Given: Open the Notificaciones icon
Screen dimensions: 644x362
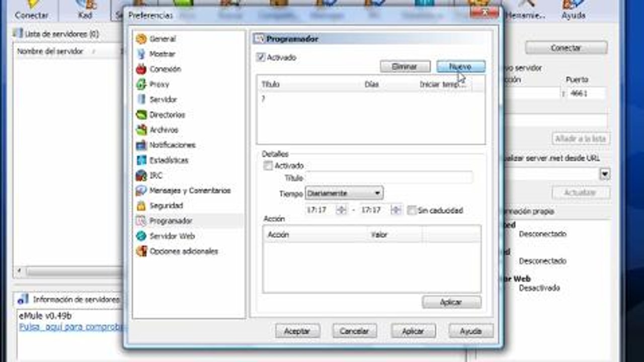Looking at the screenshot, I should pyautogui.click(x=141, y=145).
